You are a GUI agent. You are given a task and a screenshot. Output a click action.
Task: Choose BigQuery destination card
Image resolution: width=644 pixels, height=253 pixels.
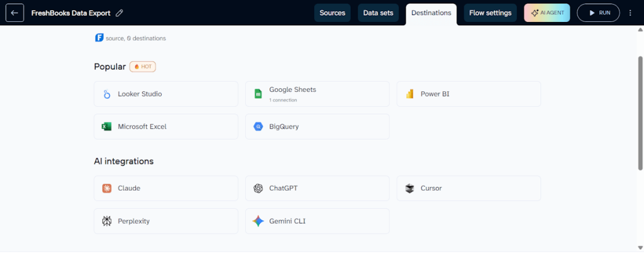[x=318, y=126]
